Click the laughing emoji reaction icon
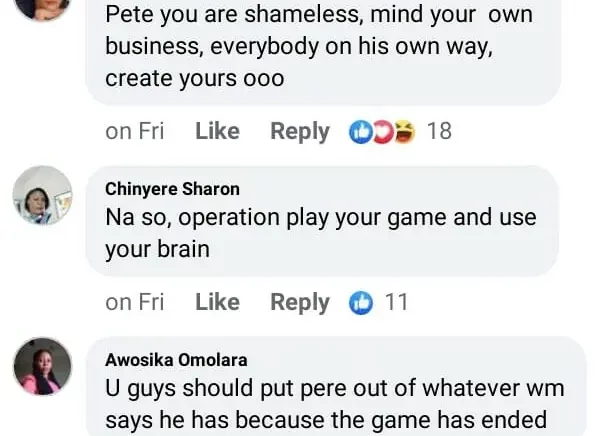This screenshot has height=436, width=600. tap(403, 132)
